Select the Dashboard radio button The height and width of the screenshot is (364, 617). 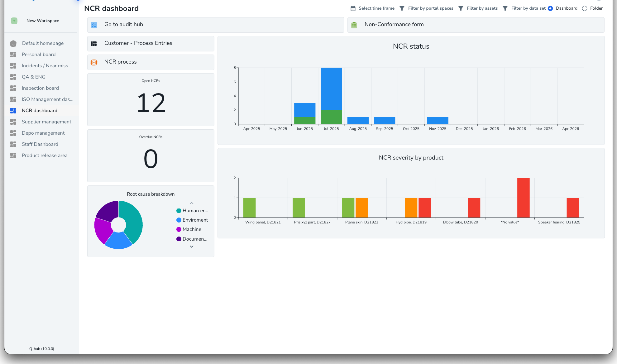click(550, 8)
